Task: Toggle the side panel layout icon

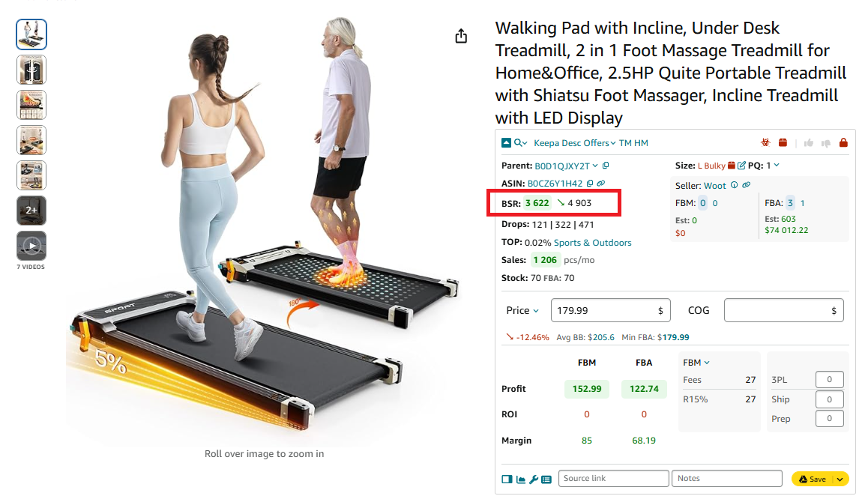Action: click(x=507, y=480)
